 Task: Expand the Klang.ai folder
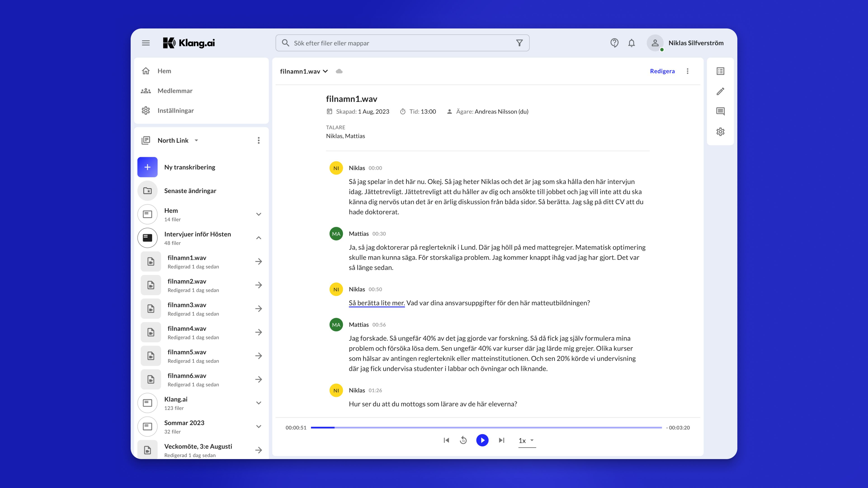coord(258,403)
